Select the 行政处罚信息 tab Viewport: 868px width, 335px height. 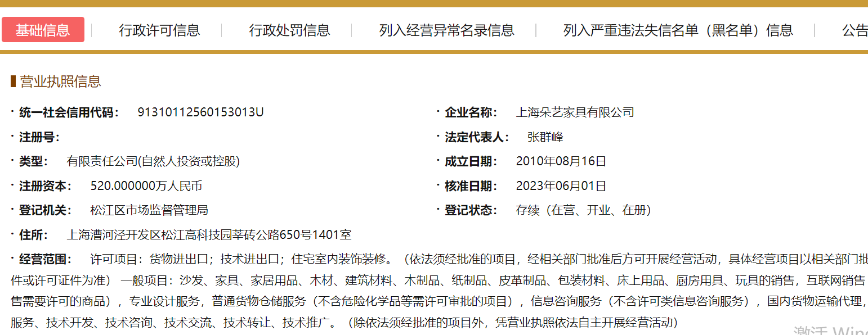pos(289,30)
